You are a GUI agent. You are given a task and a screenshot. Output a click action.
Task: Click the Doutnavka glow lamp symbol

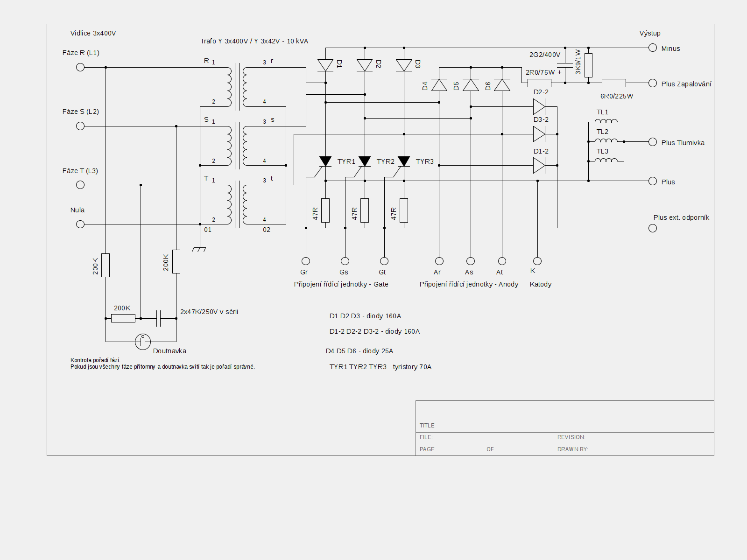click(x=143, y=342)
